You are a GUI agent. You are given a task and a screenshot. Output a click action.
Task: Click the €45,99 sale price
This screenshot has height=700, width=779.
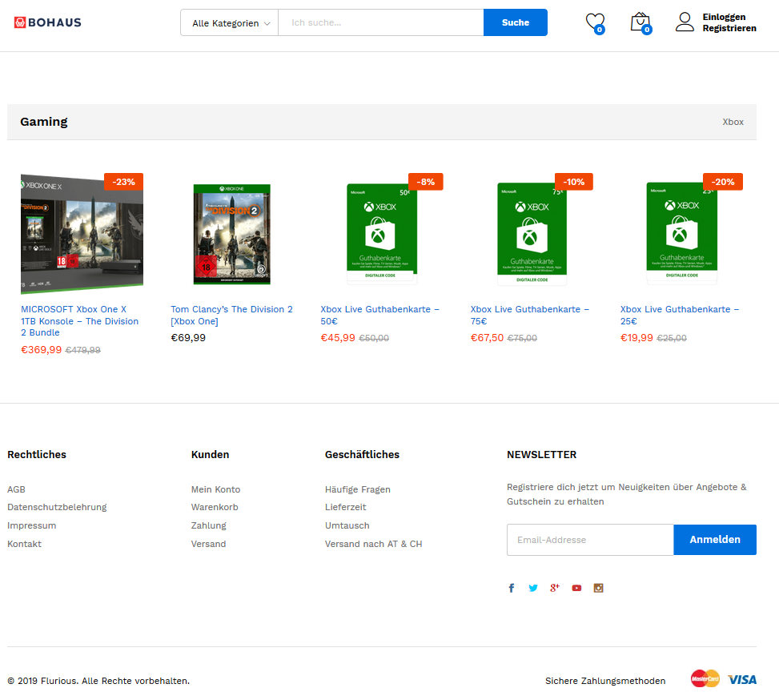(338, 338)
